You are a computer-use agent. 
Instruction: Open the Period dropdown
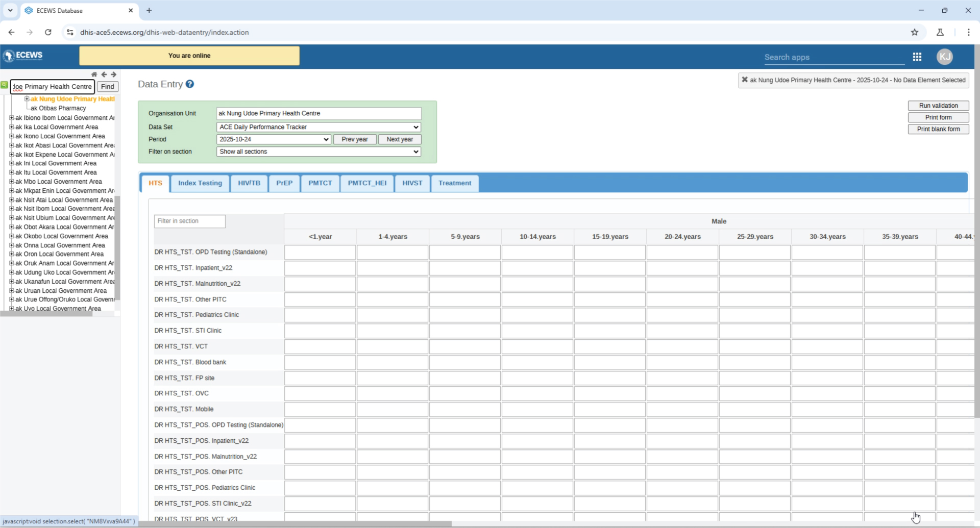274,139
